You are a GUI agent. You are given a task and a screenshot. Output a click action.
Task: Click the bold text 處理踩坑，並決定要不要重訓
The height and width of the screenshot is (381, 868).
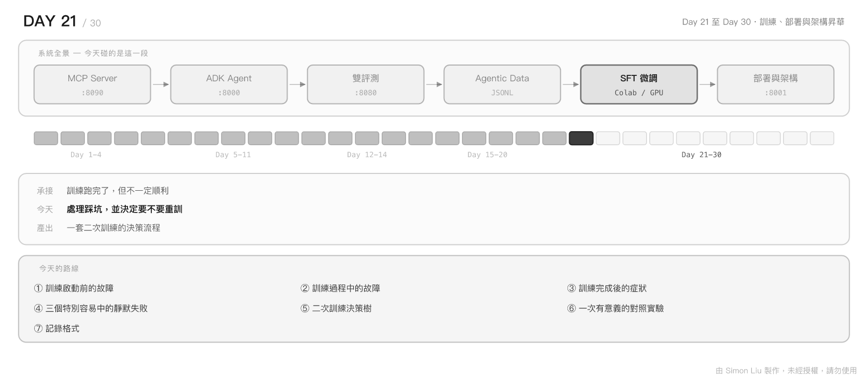pos(124,209)
